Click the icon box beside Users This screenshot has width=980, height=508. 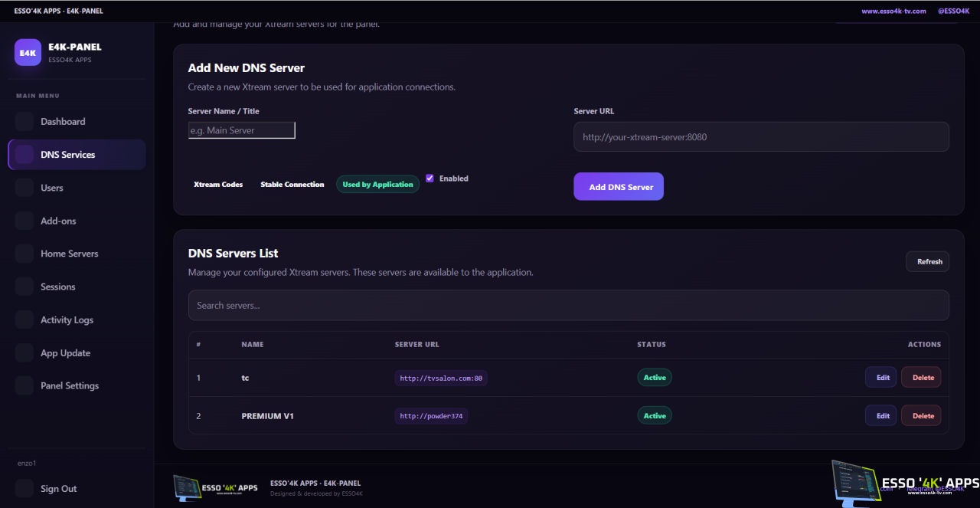[x=24, y=188]
